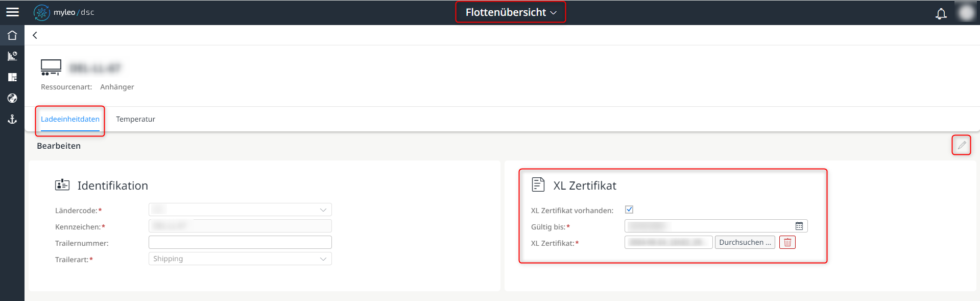The height and width of the screenshot is (301, 980).
Task: Click the Durchsuchen button
Action: (x=745, y=242)
